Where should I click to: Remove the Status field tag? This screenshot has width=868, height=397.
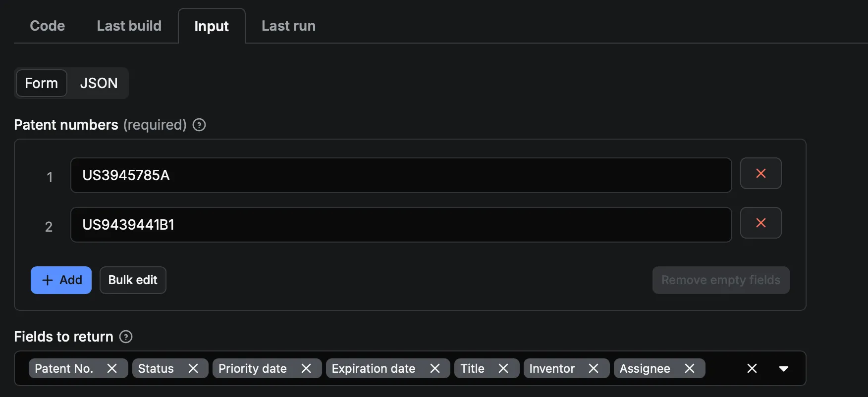pyautogui.click(x=193, y=368)
